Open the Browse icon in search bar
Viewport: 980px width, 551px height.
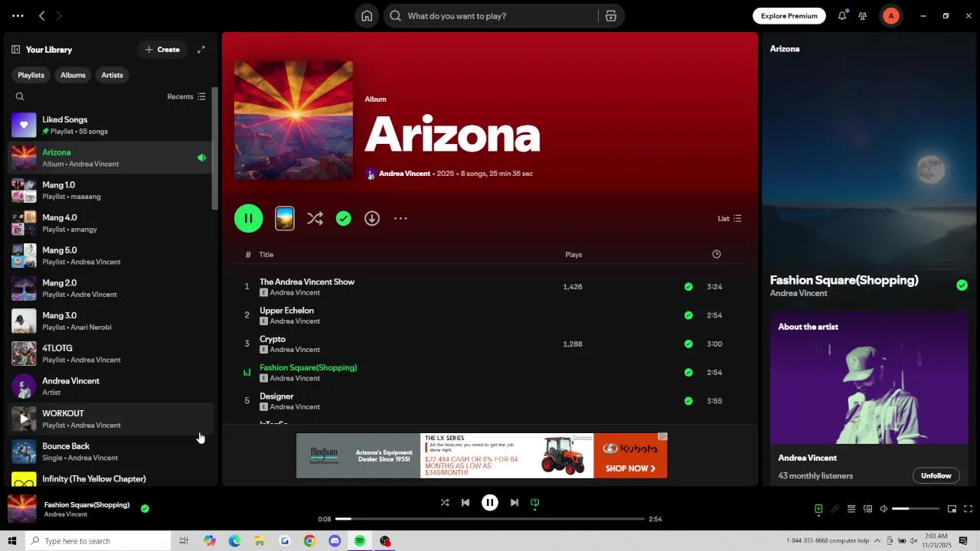610,16
